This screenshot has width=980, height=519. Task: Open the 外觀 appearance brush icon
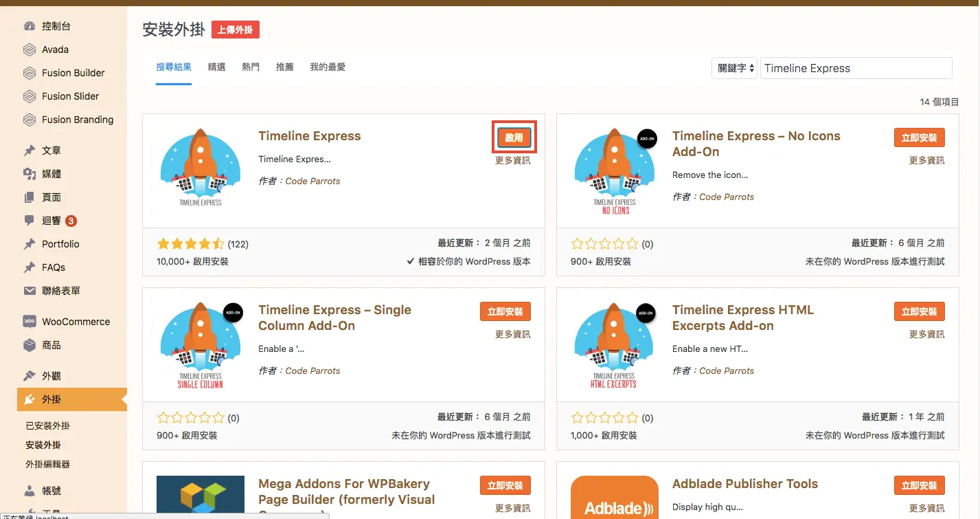pos(30,376)
